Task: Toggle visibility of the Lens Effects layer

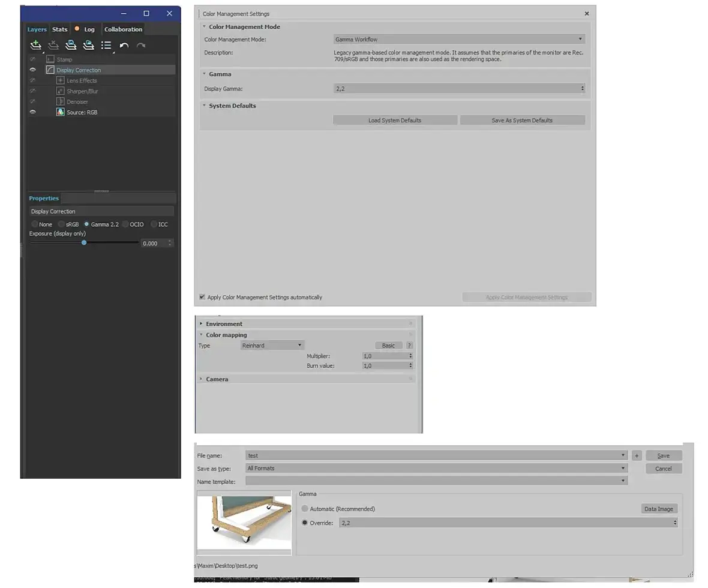Action: click(x=32, y=80)
